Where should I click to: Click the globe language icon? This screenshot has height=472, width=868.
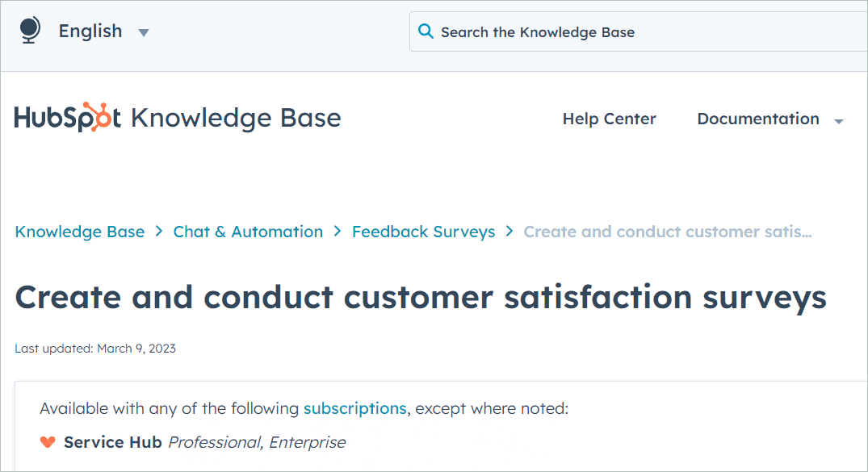pos(29,30)
